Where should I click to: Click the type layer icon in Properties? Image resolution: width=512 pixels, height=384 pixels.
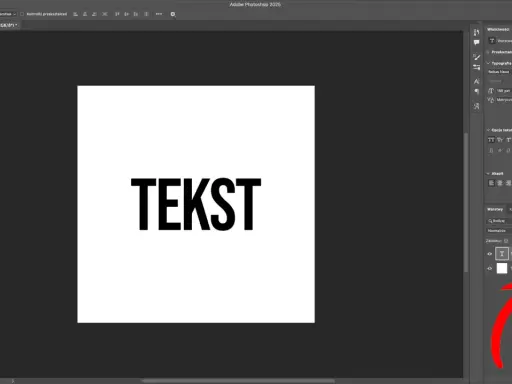[492, 41]
